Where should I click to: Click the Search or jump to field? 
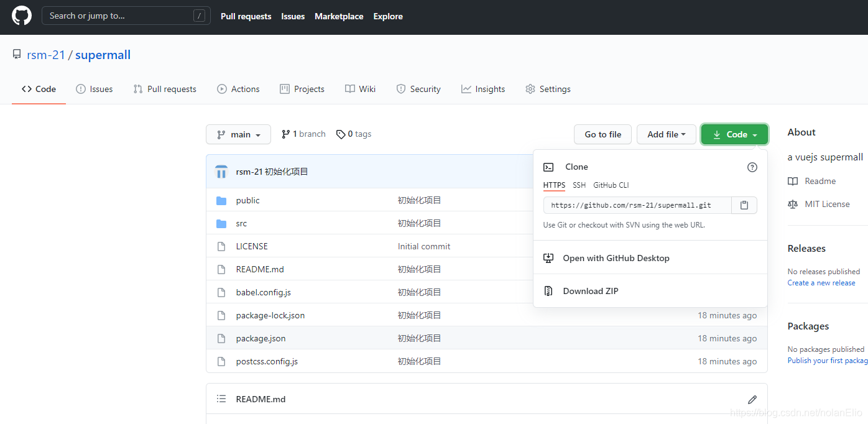pyautogui.click(x=126, y=16)
